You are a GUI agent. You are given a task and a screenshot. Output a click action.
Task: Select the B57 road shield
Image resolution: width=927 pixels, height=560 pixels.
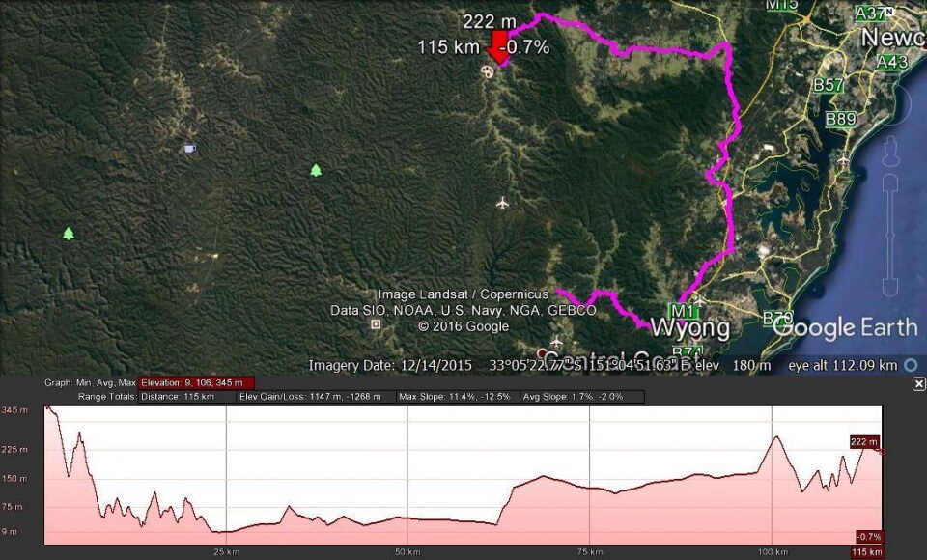point(828,85)
